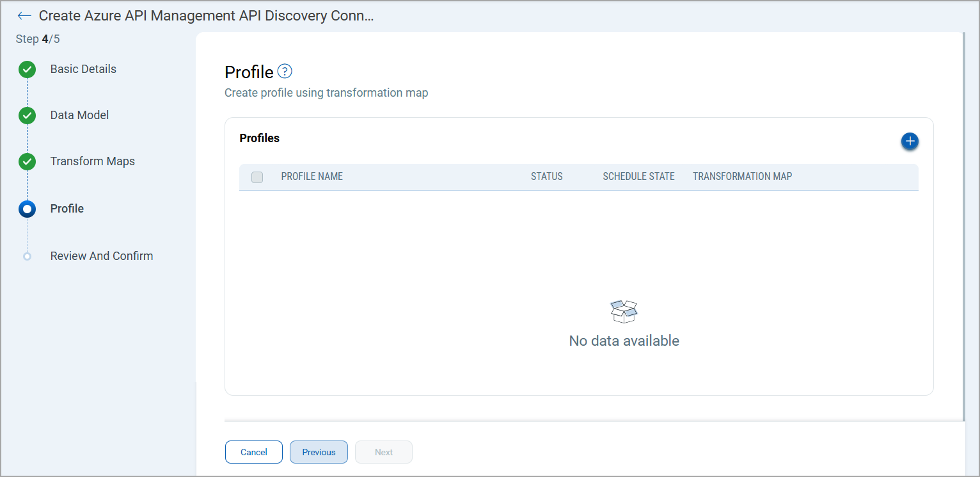The image size is (980, 477).
Task: Click the empty-box No data available icon
Action: point(624,311)
